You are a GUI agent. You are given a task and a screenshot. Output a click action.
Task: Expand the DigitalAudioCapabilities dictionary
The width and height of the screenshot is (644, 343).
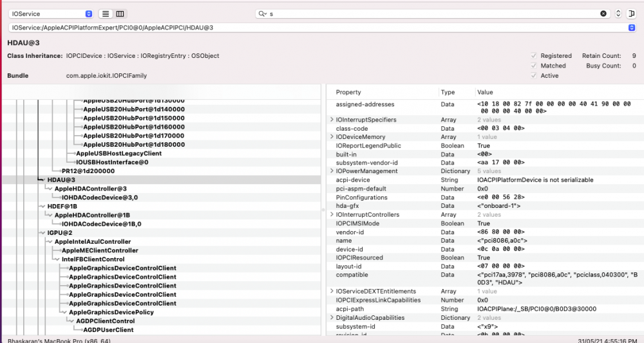[332, 317]
